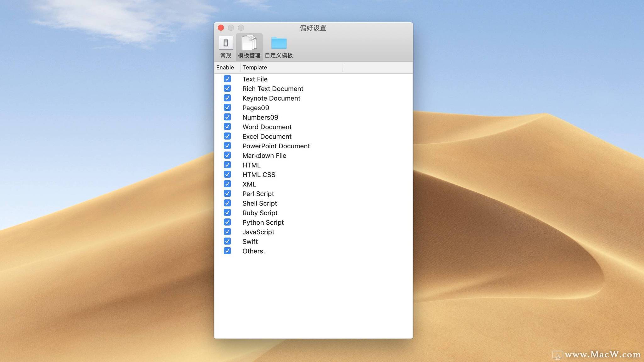Open the 自定义模板 folder icon
Viewport: 644px width, 362px height.
[x=279, y=43]
